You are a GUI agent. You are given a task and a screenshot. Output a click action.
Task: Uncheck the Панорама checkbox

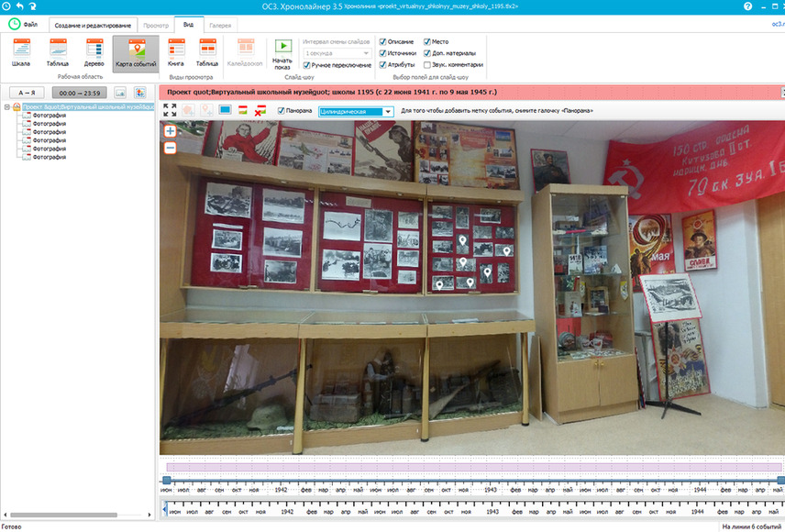pos(281,111)
